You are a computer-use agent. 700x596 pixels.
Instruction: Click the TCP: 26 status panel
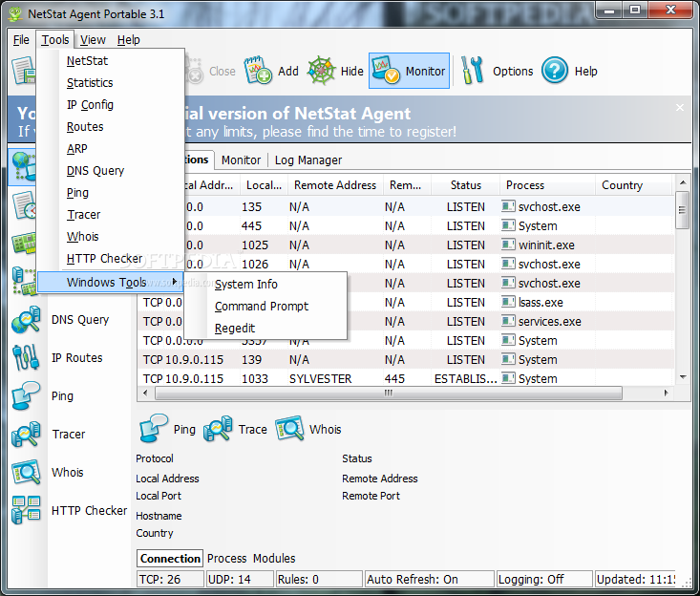coord(170,579)
